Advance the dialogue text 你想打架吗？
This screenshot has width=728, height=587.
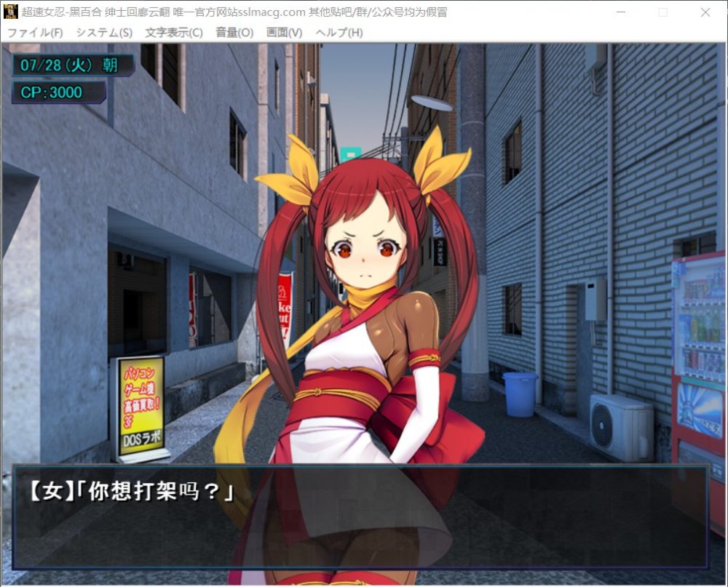click(x=360, y=516)
